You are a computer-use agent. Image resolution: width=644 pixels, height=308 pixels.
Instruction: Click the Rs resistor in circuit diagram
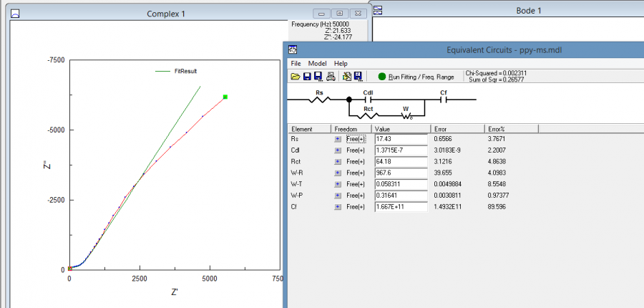coord(318,100)
